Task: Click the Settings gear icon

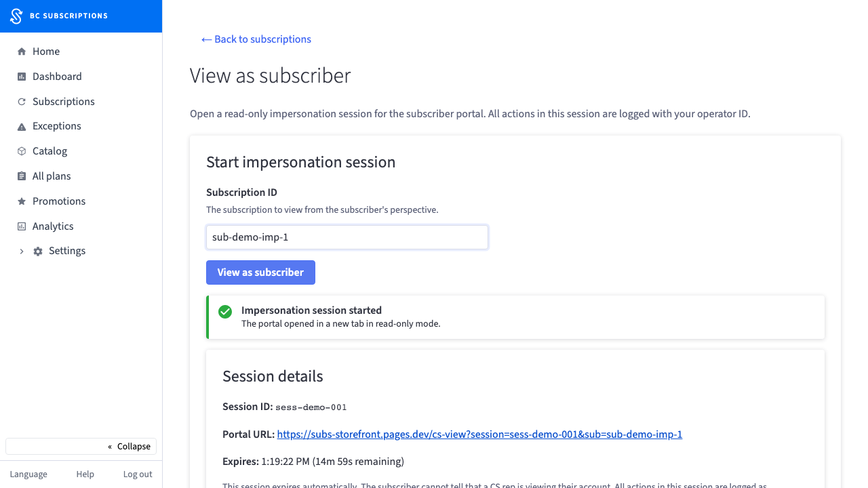Action: [38, 251]
